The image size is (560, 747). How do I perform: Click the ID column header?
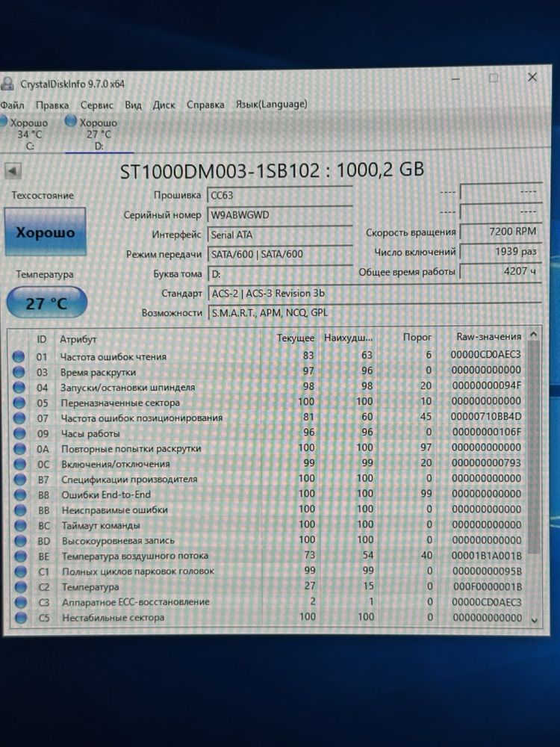[x=42, y=339]
